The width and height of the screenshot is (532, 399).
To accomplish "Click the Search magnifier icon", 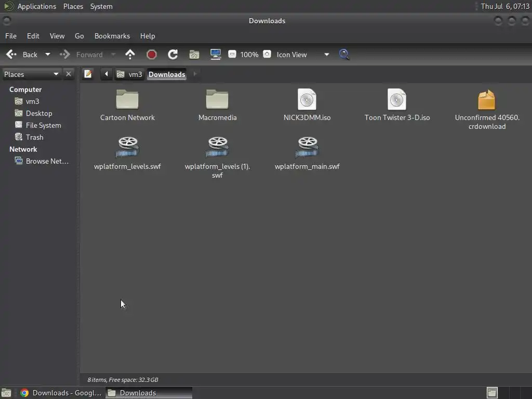I will click(x=344, y=54).
